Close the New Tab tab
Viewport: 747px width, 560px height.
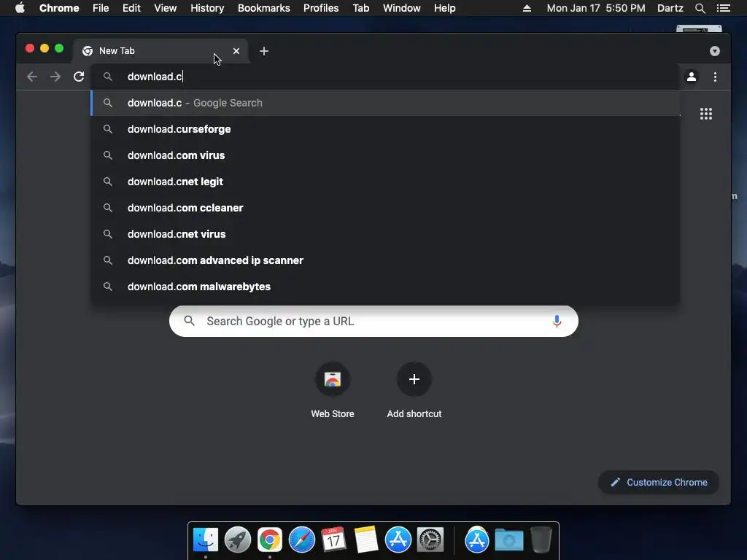point(236,51)
